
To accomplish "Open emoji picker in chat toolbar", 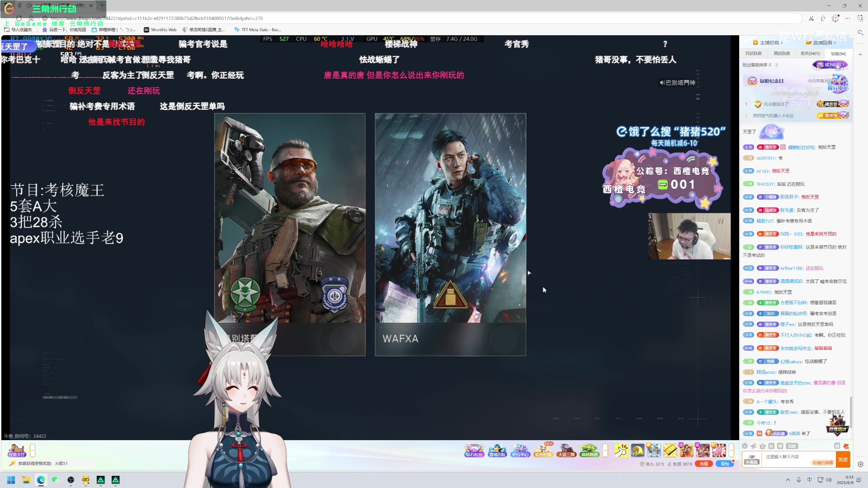I will coord(745,446).
